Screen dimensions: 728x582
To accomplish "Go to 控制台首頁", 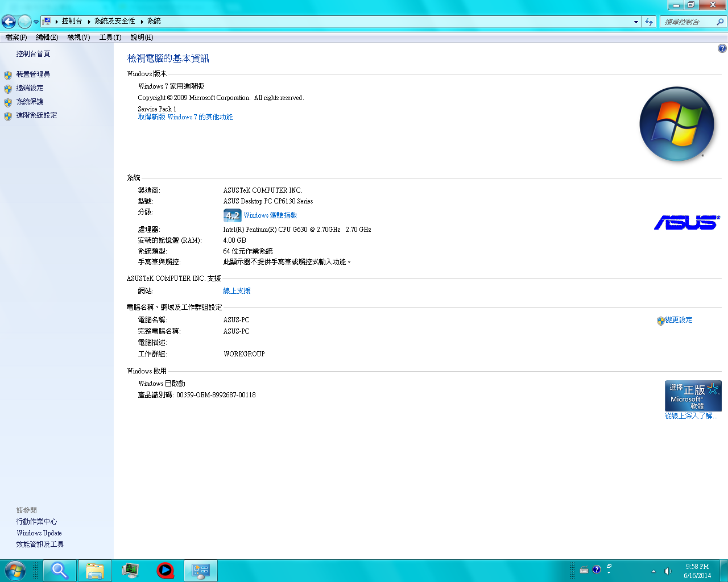I will coord(33,54).
